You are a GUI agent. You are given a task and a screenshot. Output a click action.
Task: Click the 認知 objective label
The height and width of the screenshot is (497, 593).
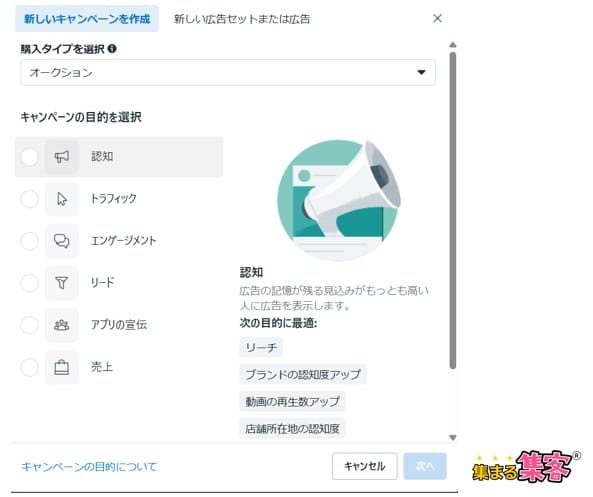[x=102, y=157]
